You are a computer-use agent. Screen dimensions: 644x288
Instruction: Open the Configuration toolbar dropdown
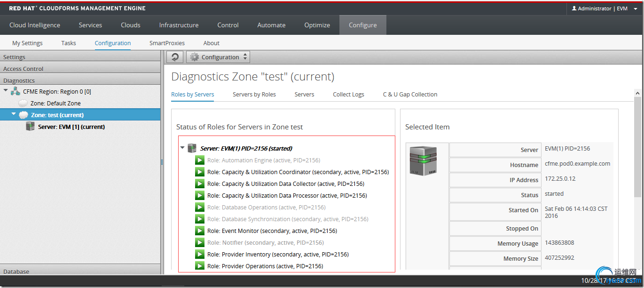(x=218, y=57)
